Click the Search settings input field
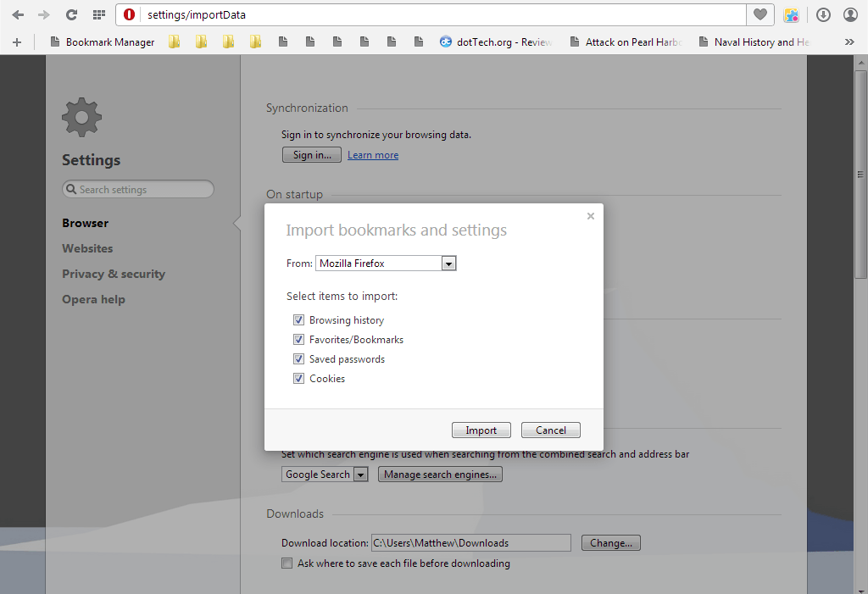 pyautogui.click(x=137, y=188)
